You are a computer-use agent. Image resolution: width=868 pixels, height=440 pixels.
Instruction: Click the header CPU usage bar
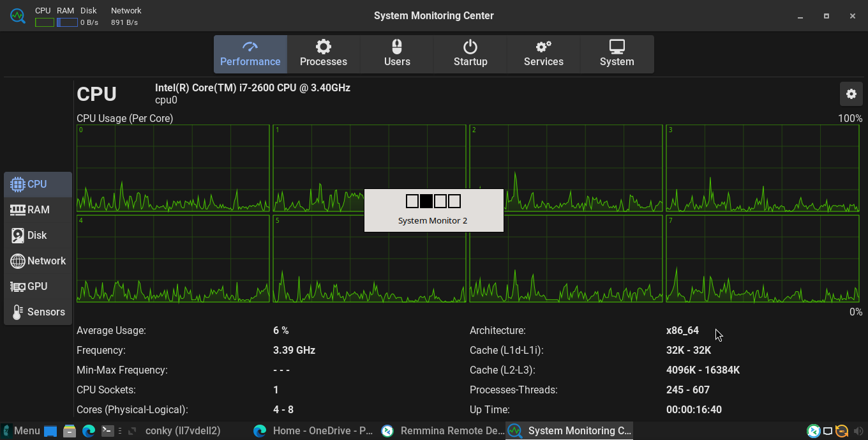pyautogui.click(x=45, y=22)
